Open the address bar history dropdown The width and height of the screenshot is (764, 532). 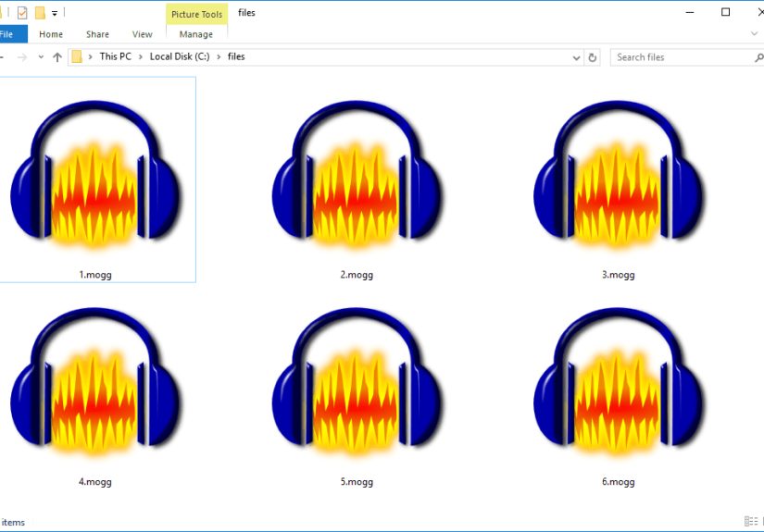pyautogui.click(x=576, y=57)
